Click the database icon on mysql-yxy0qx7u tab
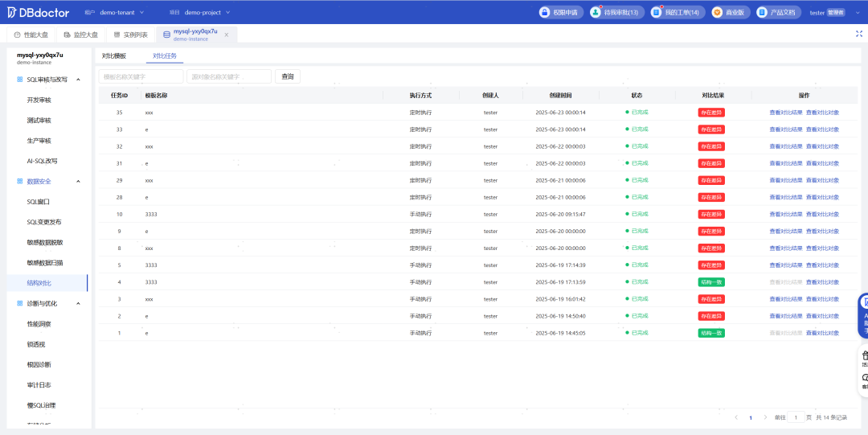 pos(166,35)
